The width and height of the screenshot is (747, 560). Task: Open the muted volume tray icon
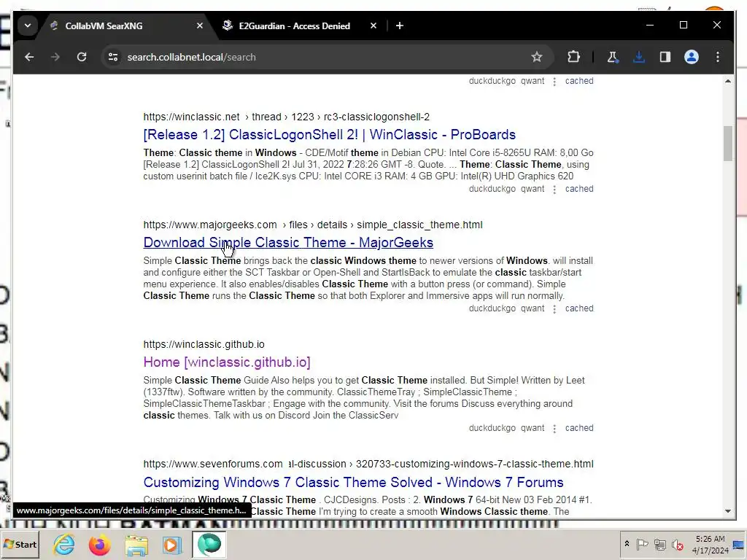point(677,544)
